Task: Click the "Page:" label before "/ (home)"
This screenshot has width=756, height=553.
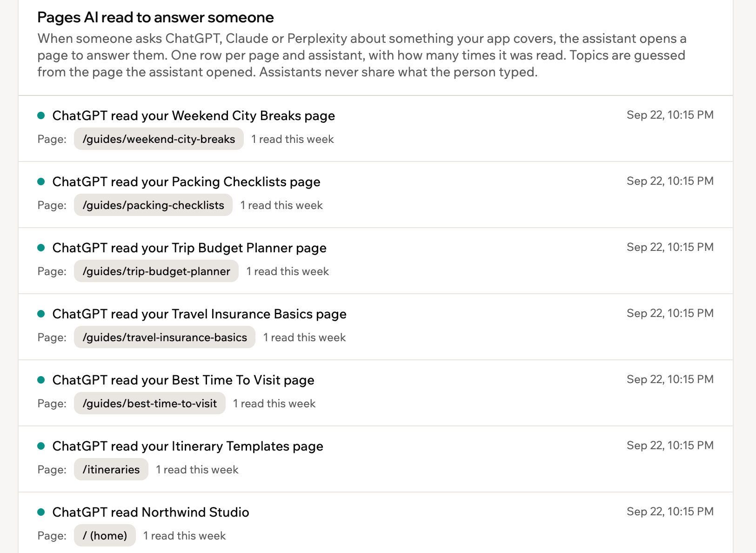Action: (52, 536)
